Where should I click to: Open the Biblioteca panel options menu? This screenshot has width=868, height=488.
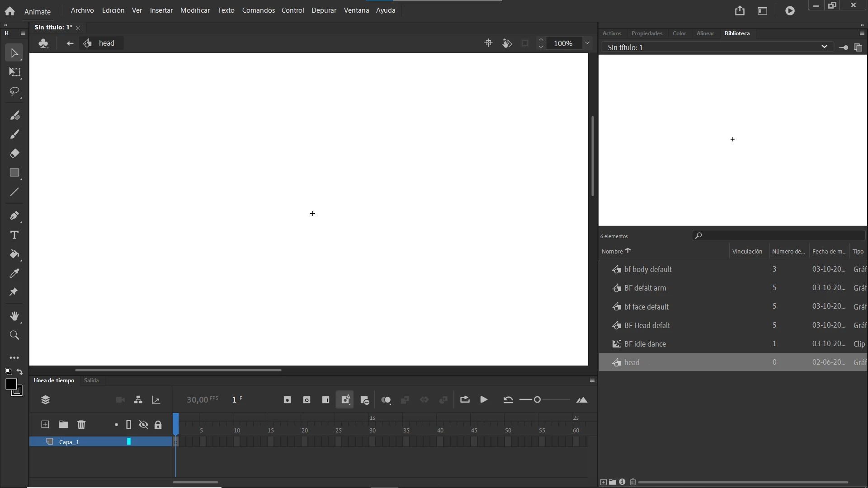click(862, 33)
